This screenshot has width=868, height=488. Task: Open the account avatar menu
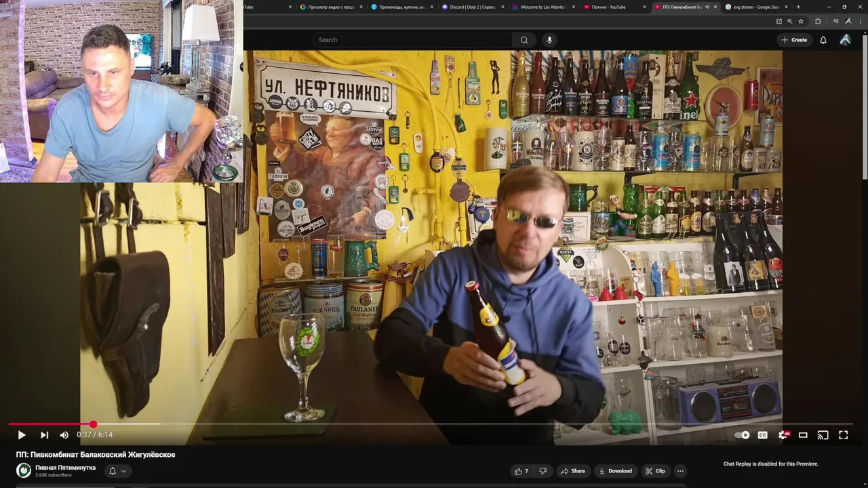tap(845, 40)
